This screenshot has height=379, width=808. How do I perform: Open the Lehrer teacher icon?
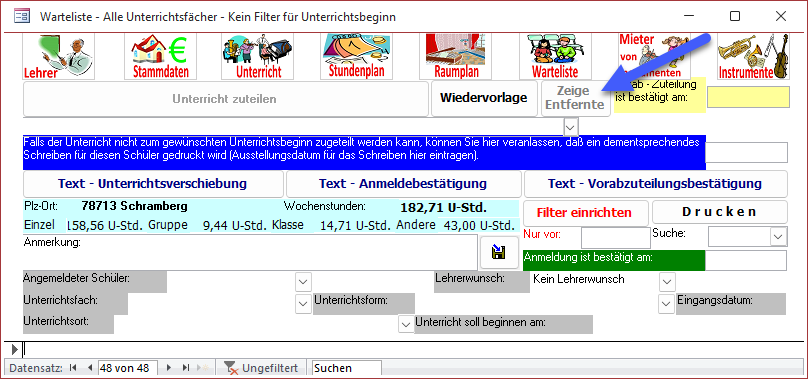click(59, 56)
